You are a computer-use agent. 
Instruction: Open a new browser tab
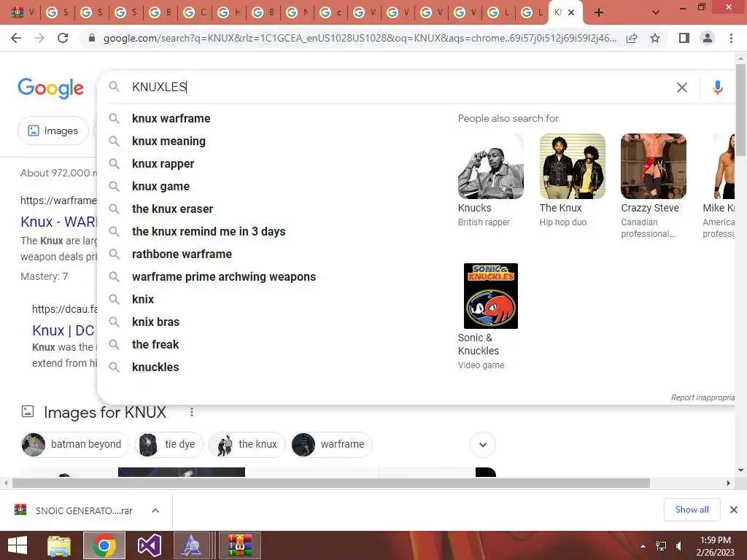[599, 12]
